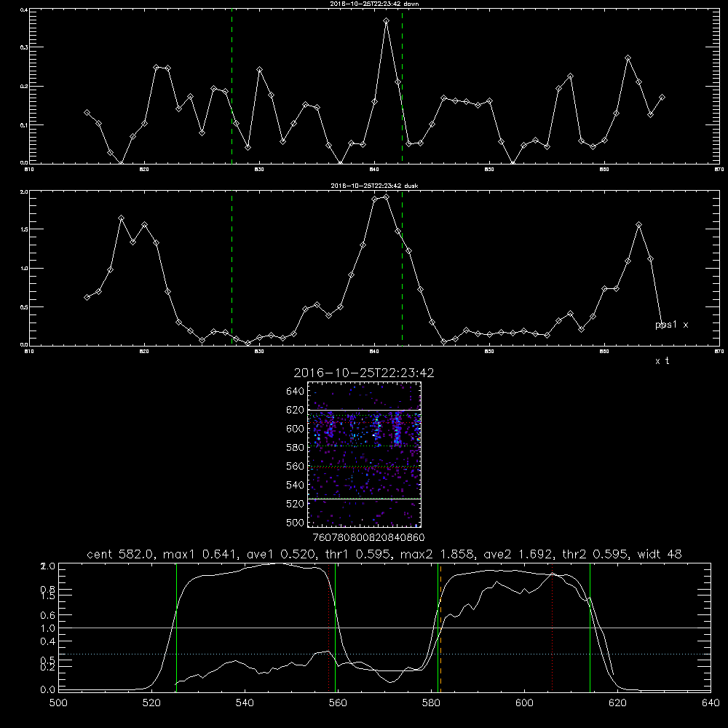Image resolution: width=728 pixels, height=728 pixels.
Task: Select the 'widt 48' value
Action: tap(660, 554)
